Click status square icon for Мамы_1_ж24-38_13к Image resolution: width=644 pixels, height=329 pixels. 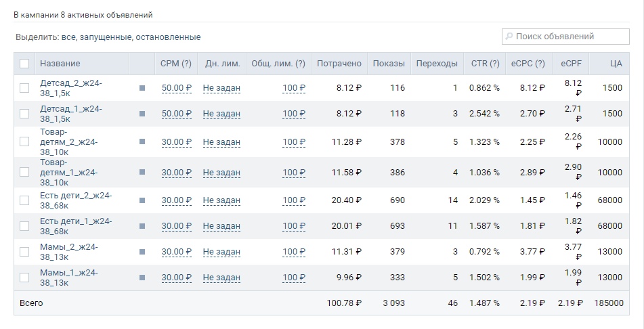tap(142, 278)
